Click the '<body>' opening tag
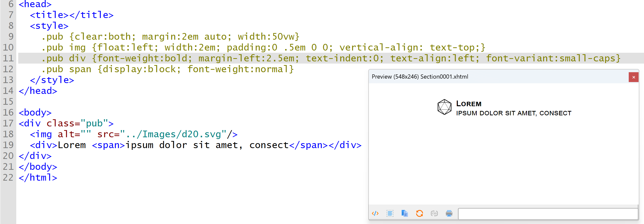Screen dimensions: 644x224 35,113
